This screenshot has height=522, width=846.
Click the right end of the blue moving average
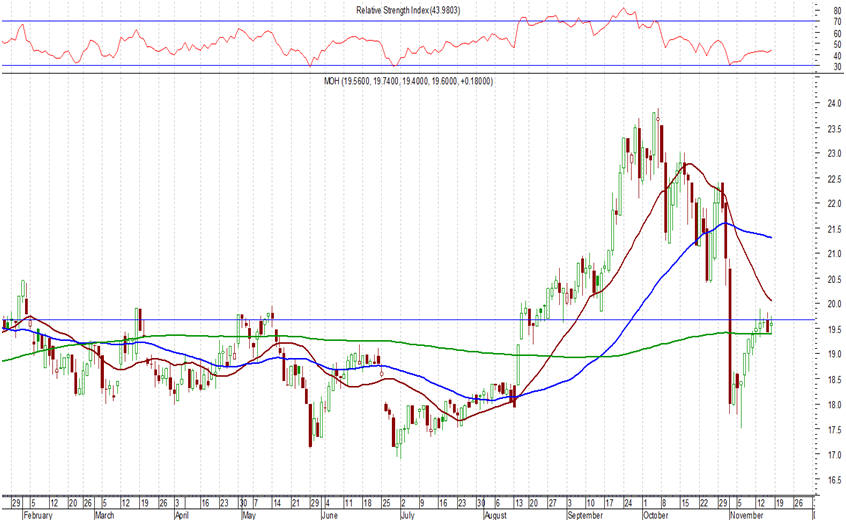click(x=771, y=237)
